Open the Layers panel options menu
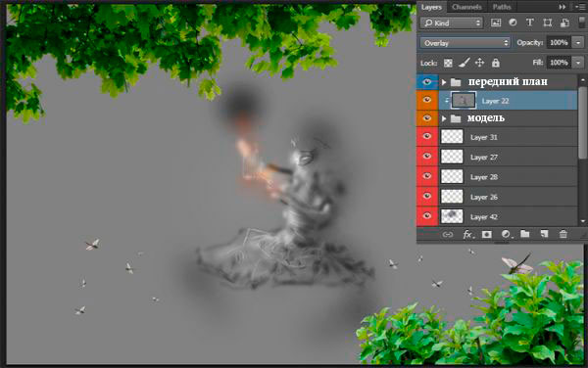The width and height of the screenshot is (588, 368). pos(580,7)
